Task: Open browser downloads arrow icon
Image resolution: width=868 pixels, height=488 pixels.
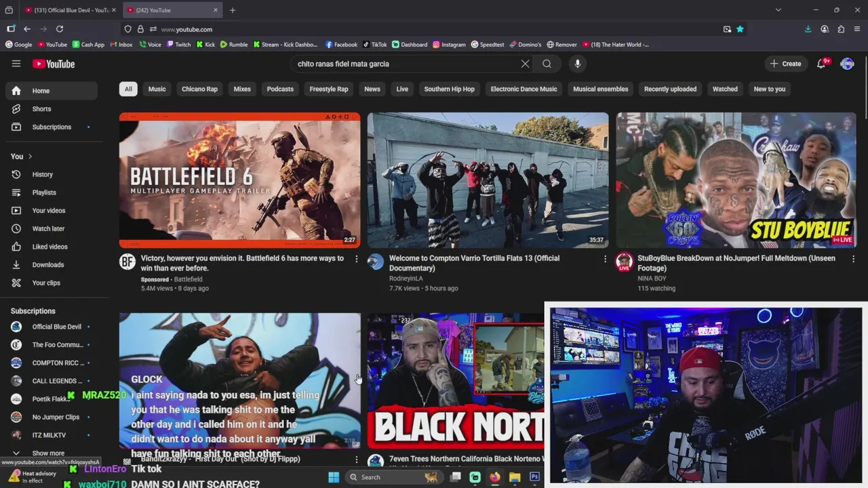Action: click(x=808, y=29)
